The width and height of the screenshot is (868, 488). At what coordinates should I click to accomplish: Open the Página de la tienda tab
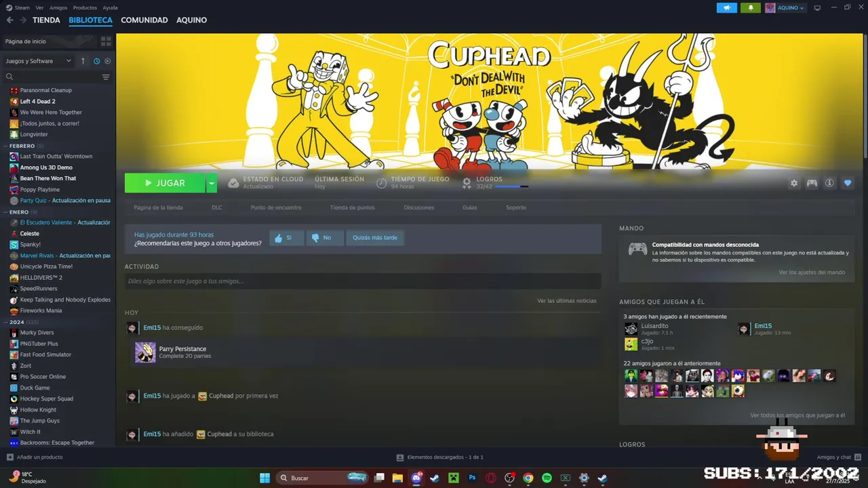158,207
